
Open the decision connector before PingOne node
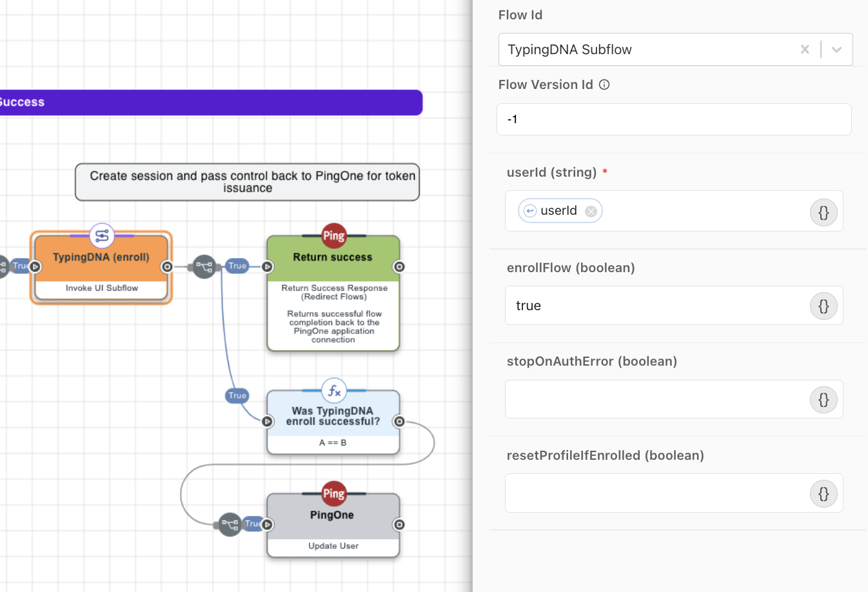pyautogui.click(x=230, y=524)
